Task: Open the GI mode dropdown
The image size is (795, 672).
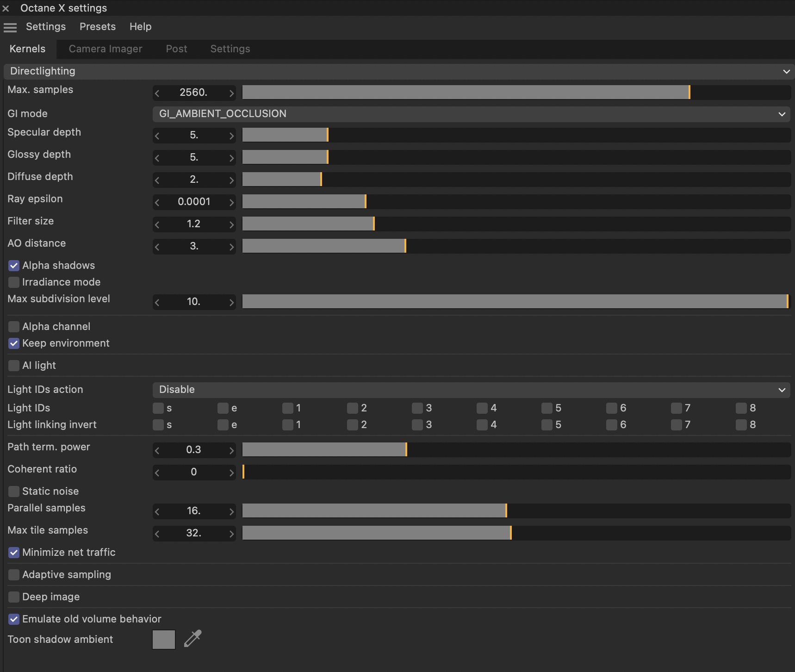Action: click(x=471, y=114)
